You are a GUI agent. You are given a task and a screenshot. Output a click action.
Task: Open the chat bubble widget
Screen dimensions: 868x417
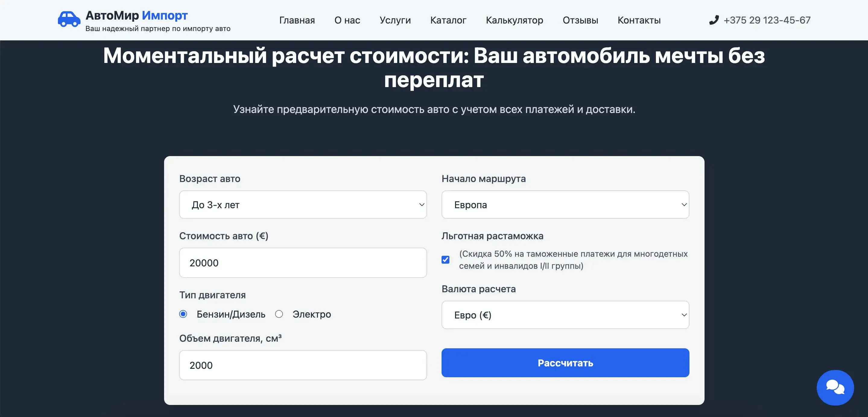(835, 387)
